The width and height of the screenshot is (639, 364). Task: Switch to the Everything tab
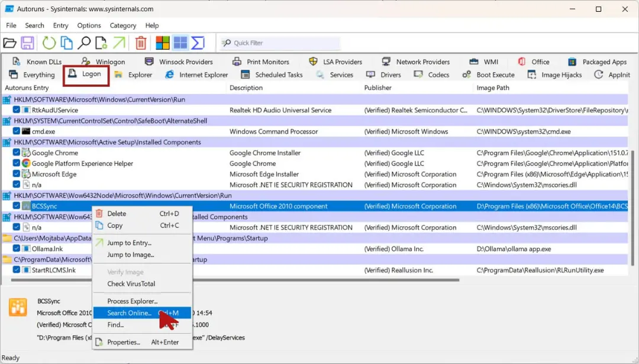pyautogui.click(x=32, y=74)
